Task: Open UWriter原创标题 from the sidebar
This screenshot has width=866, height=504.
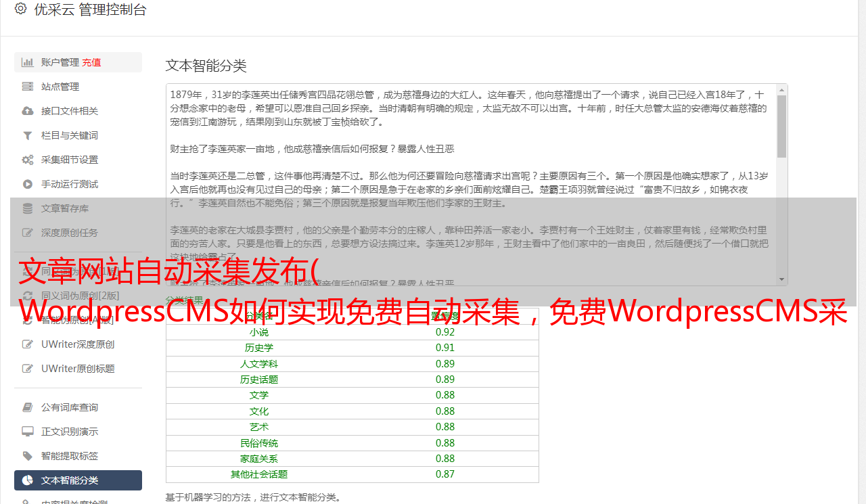Action: coord(78,369)
